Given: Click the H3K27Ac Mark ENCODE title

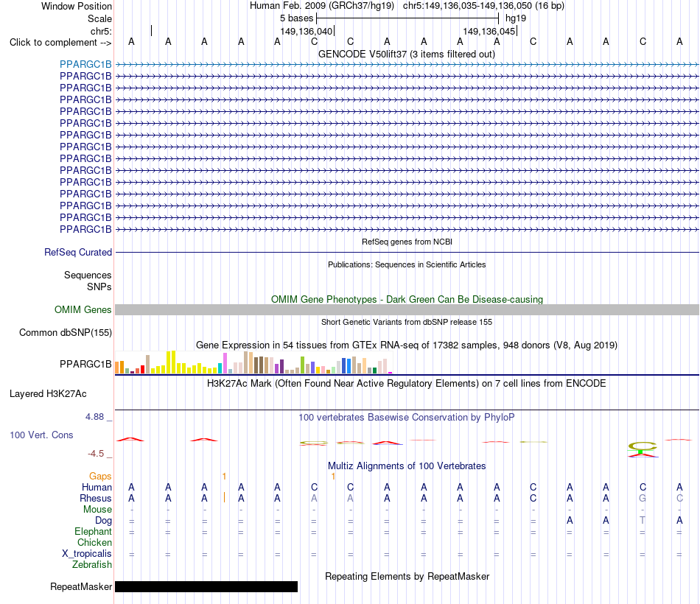Looking at the screenshot, I should tap(407, 384).
